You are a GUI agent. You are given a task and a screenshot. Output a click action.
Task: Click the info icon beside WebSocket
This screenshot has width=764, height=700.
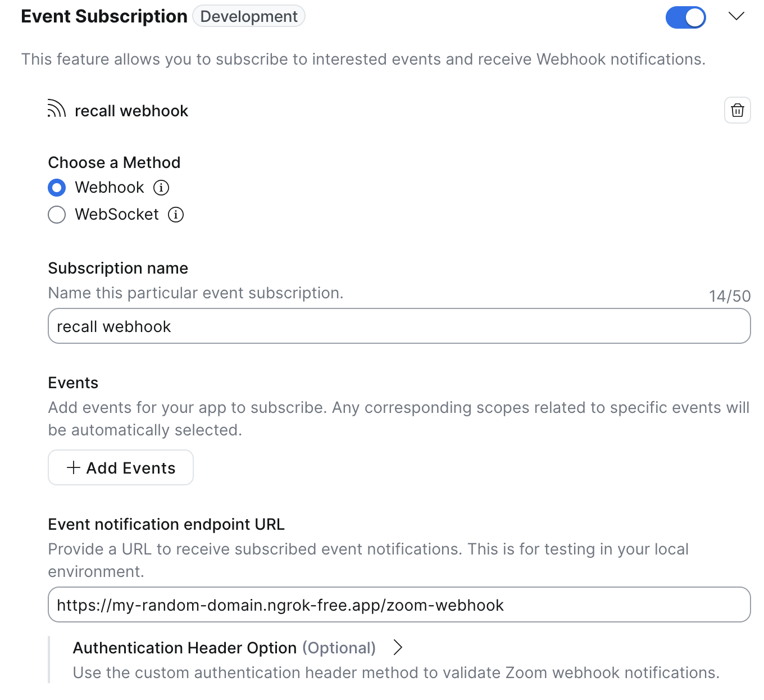176,215
